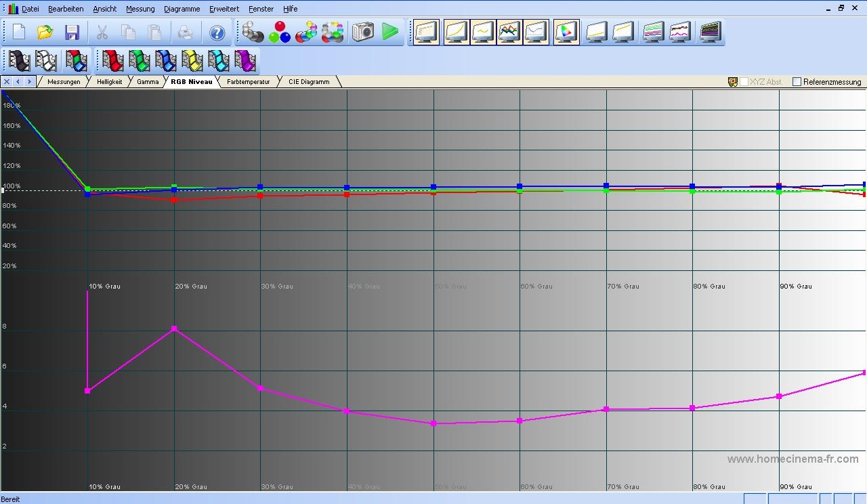Screen dimensions: 867x504
Task: Click the gray-and-colored sphere ring measure icon
Action: [333, 32]
